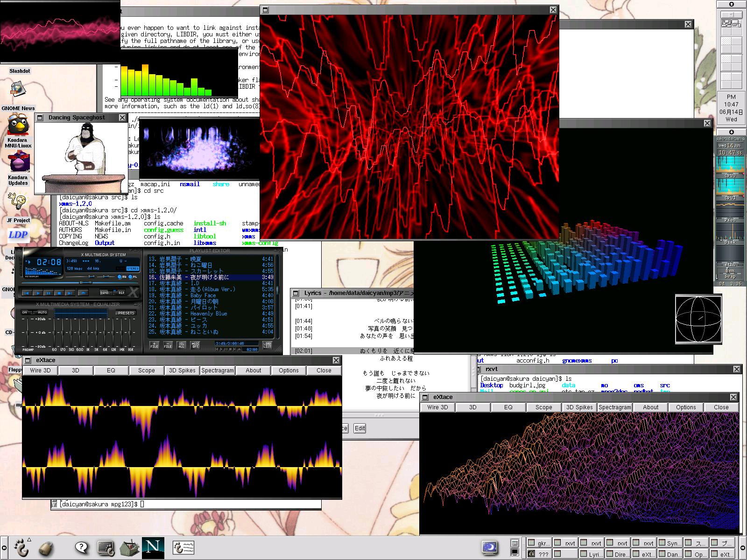Viewport: 747px width, 560px height.
Task: Launch Netscape from the panel
Action: pyautogui.click(x=154, y=547)
